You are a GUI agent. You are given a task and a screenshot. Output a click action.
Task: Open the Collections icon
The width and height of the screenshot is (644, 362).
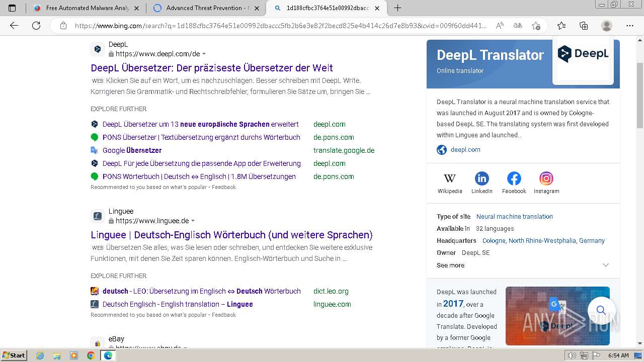[x=584, y=26]
